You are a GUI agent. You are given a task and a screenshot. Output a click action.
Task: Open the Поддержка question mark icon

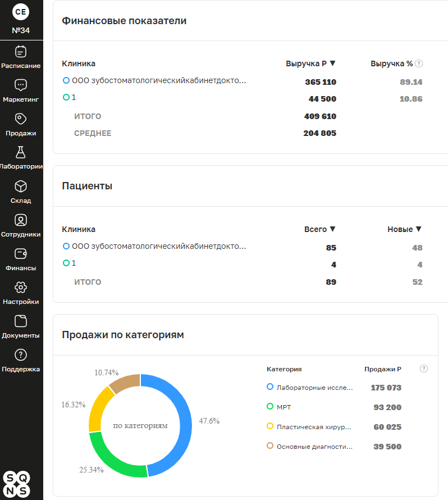point(21,355)
